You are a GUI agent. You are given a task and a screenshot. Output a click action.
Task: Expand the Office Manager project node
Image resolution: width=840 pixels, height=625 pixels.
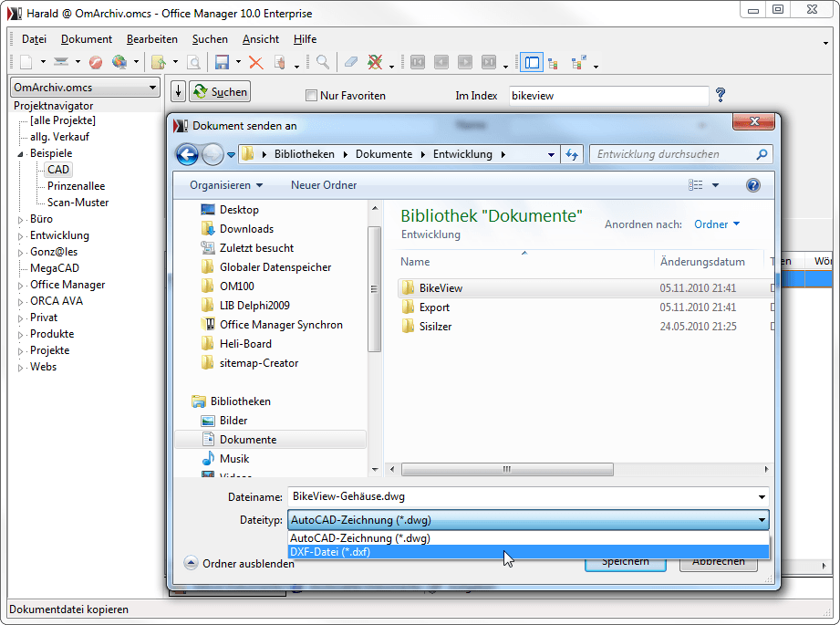[x=20, y=286]
